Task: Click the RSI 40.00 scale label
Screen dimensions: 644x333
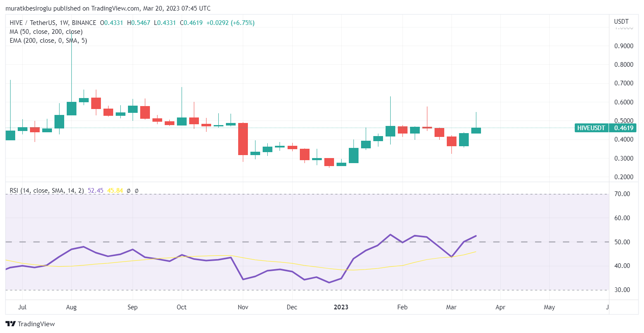Action: point(622,266)
